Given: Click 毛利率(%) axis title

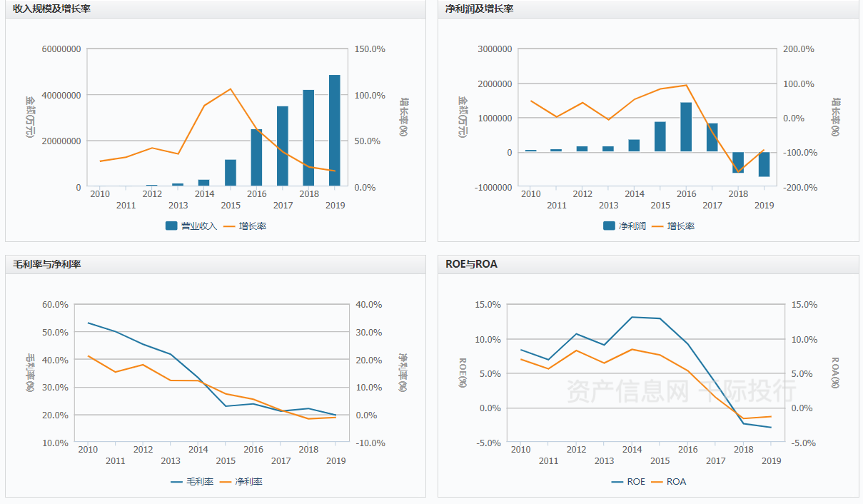Looking at the screenshot, I should (30, 373).
